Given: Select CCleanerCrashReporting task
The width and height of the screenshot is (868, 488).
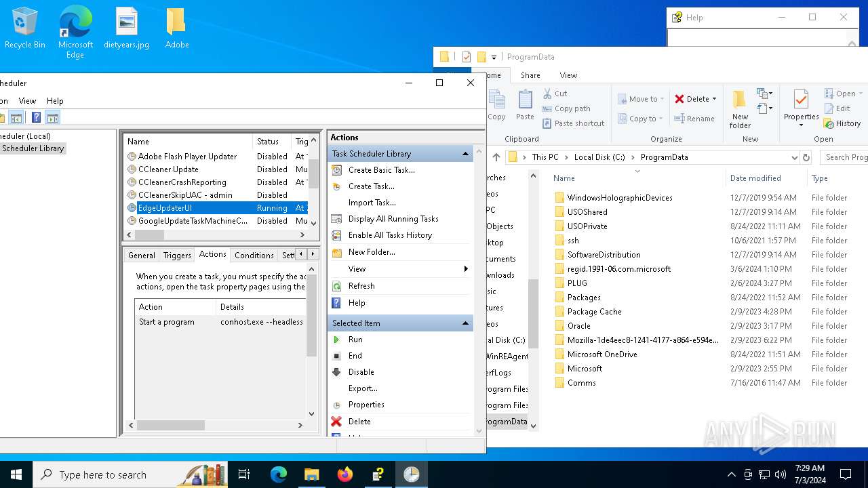Looking at the screenshot, I should coord(182,182).
